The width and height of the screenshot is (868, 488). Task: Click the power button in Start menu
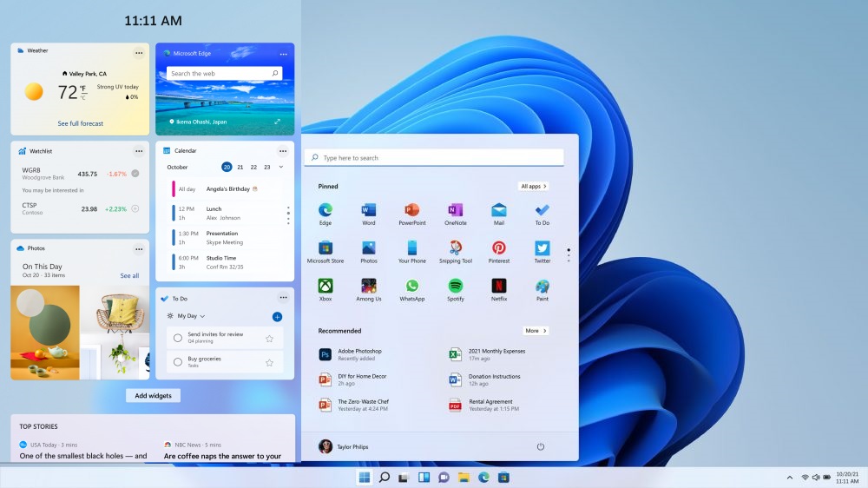[x=540, y=446]
